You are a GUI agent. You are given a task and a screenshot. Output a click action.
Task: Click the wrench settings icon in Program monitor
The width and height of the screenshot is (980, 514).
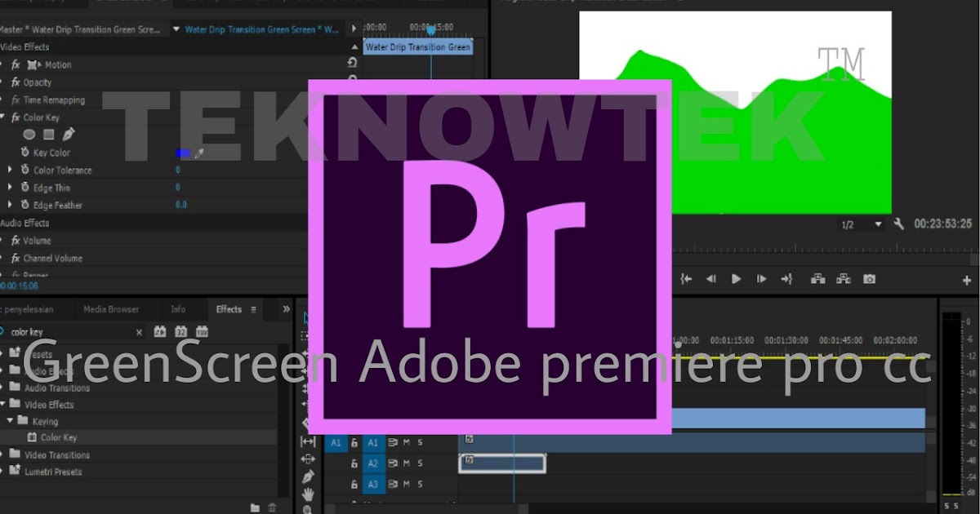coord(898,225)
